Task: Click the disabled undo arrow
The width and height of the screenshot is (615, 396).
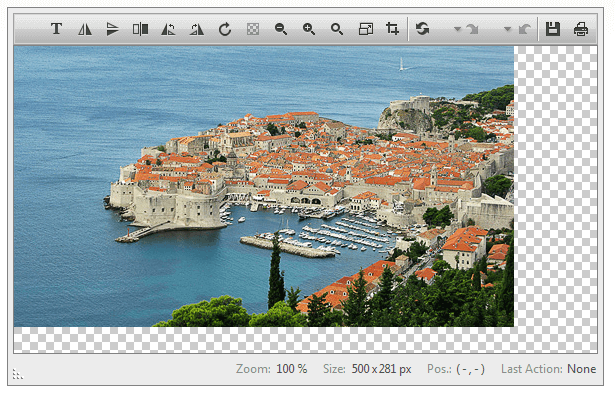Action: 525,29
